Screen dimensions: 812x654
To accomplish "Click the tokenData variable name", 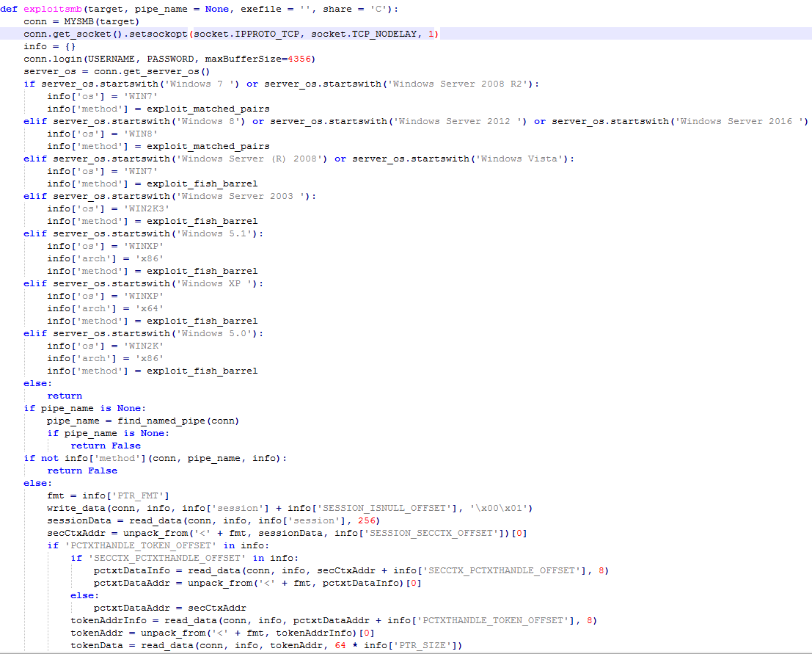I will point(97,645).
